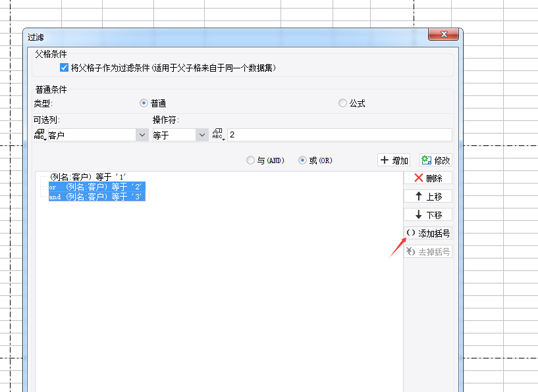Select the condition and 客户 等于 '3'
The image size is (538, 392).
(x=97, y=197)
